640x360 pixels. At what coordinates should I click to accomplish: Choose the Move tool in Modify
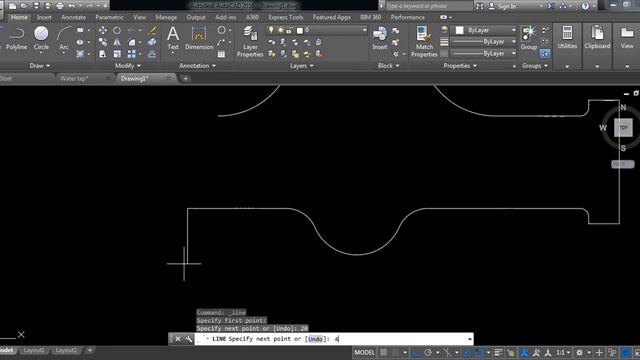(x=102, y=31)
